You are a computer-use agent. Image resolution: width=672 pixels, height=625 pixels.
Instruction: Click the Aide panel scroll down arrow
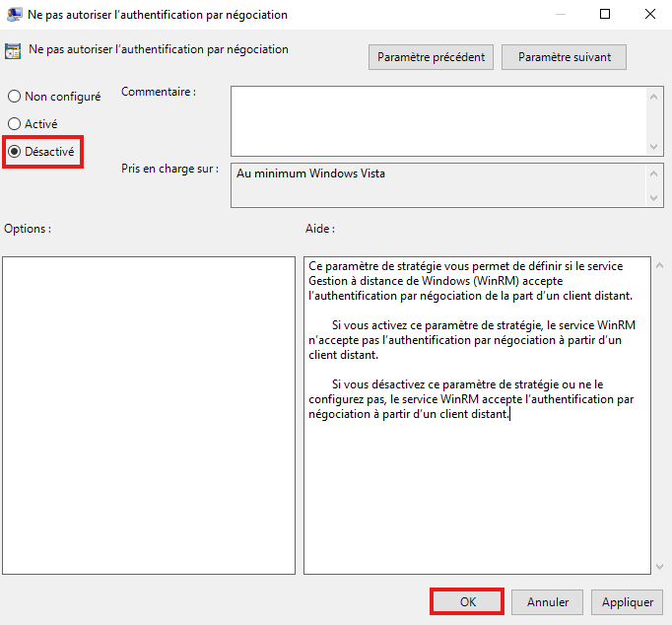coord(657,566)
